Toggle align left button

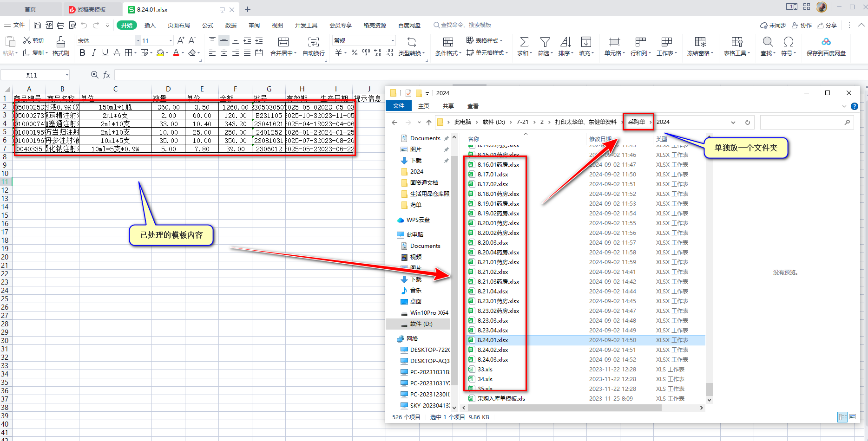[x=212, y=53]
